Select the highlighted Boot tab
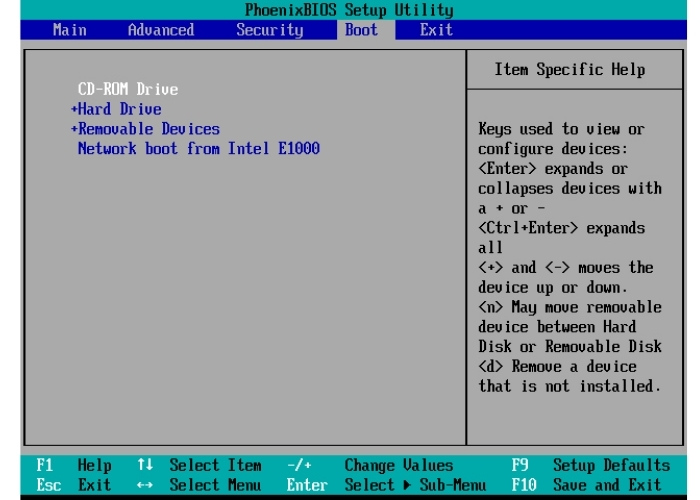 pyautogui.click(x=361, y=30)
